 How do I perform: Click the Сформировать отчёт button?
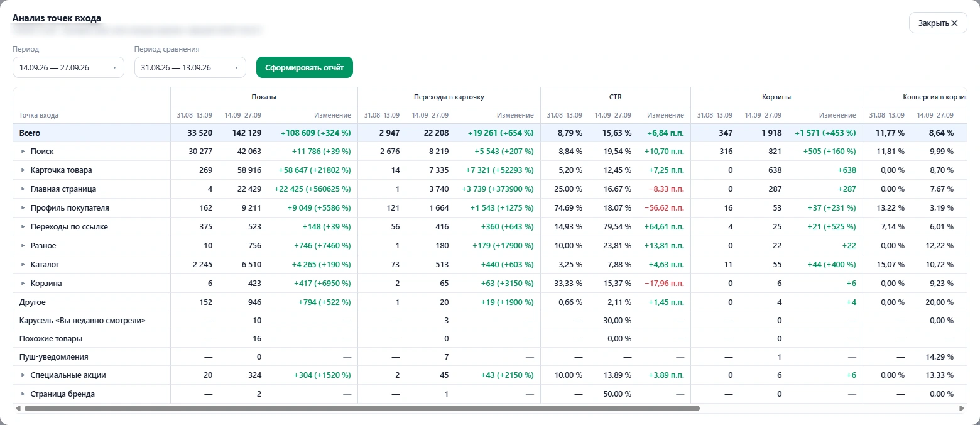coord(305,67)
